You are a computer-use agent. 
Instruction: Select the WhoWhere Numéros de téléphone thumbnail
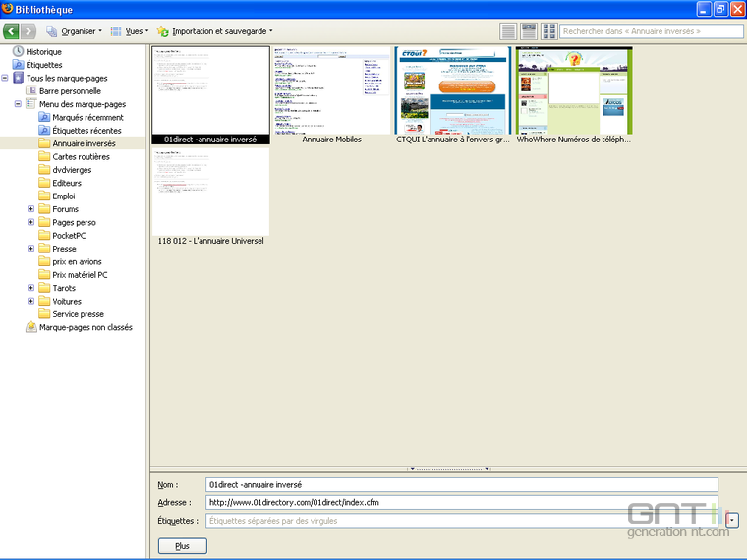tap(574, 95)
